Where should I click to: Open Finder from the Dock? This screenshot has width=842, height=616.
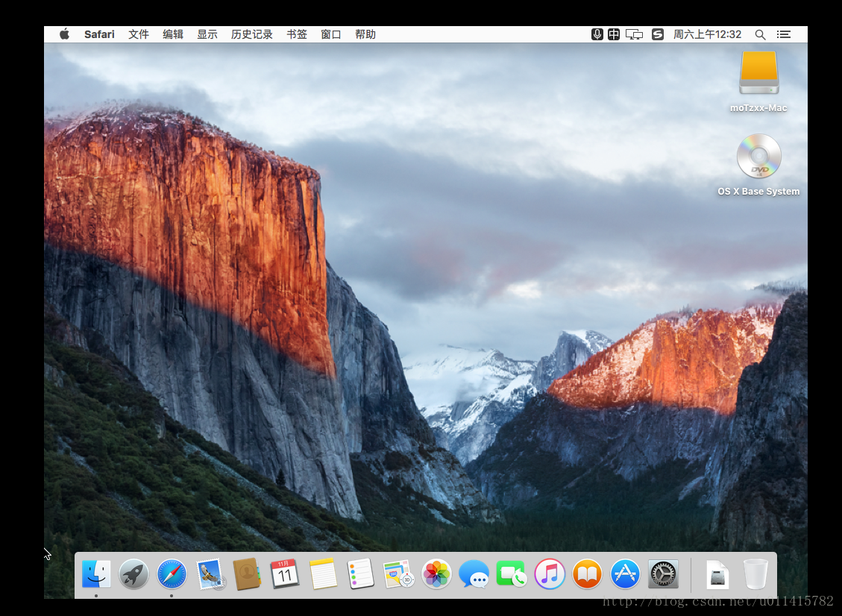96,574
